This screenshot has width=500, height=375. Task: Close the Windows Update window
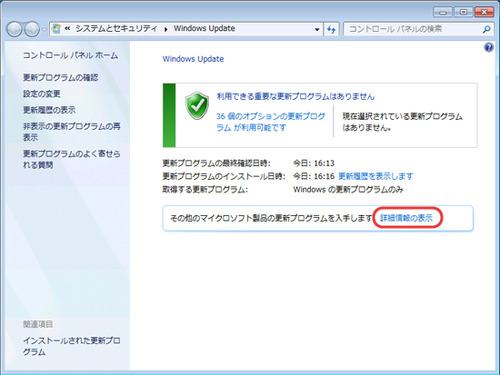point(484,12)
